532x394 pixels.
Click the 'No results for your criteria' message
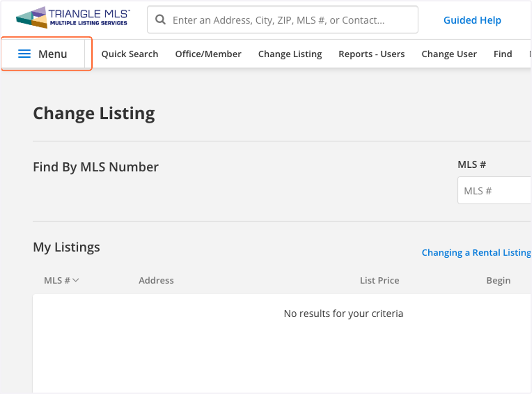344,314
